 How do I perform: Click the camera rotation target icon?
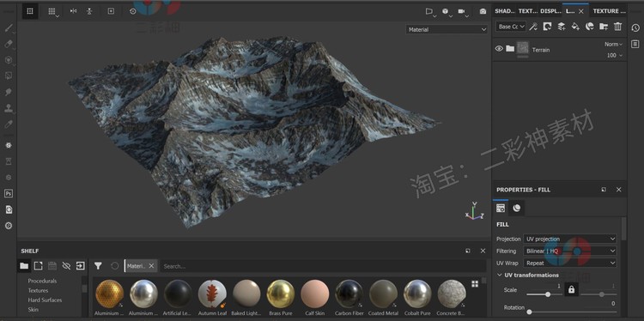pyautogui.click(x=132, y=11)
